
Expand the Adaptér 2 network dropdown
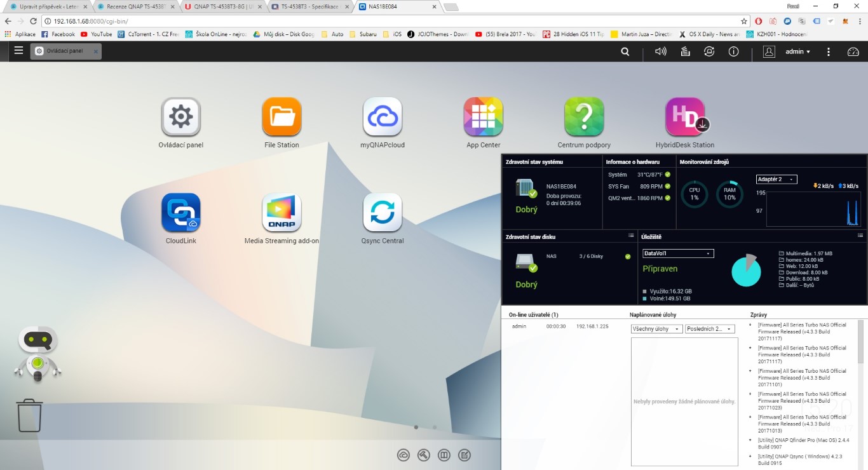point(776,180)
